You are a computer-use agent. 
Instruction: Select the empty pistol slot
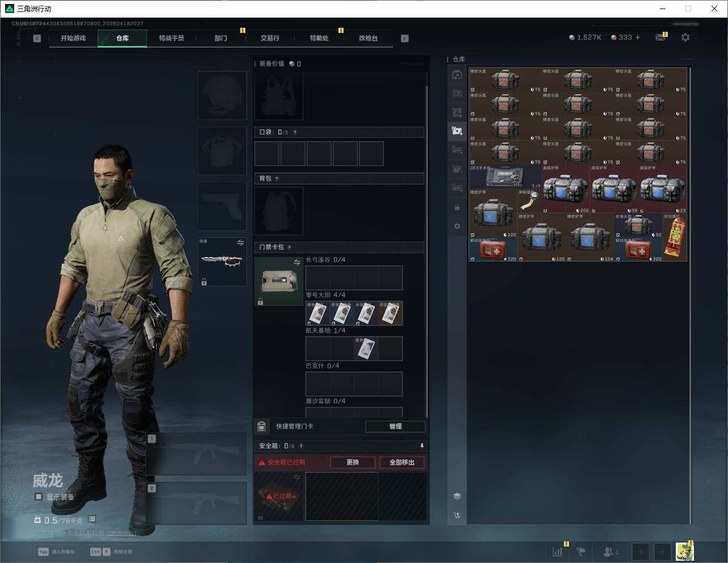coord(223,207)
